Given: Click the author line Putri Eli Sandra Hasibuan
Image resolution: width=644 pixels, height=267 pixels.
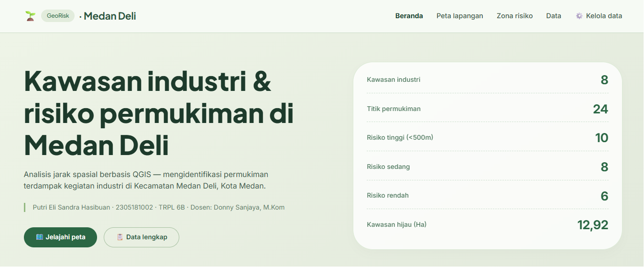Looking at the screenshot, I should click(158, 208).
